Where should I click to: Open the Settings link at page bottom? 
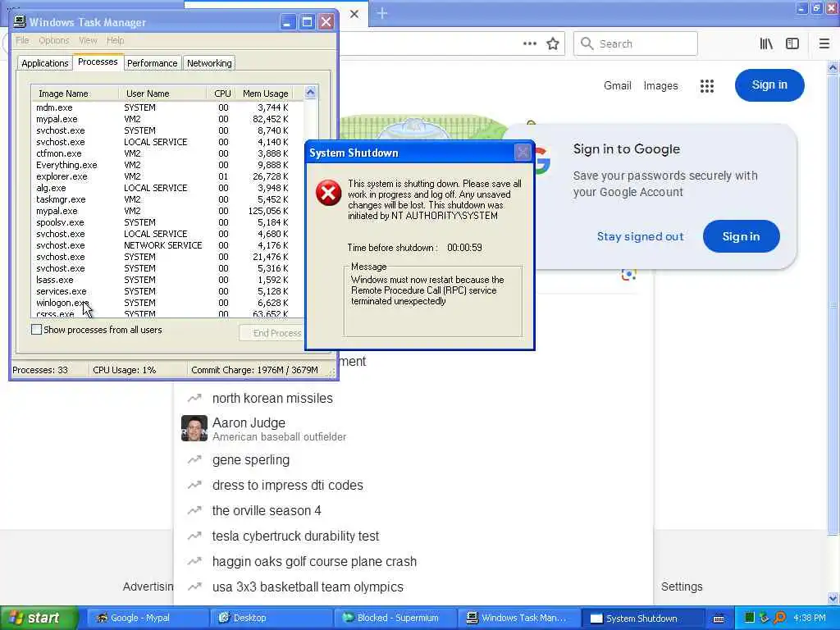(682, 587)
